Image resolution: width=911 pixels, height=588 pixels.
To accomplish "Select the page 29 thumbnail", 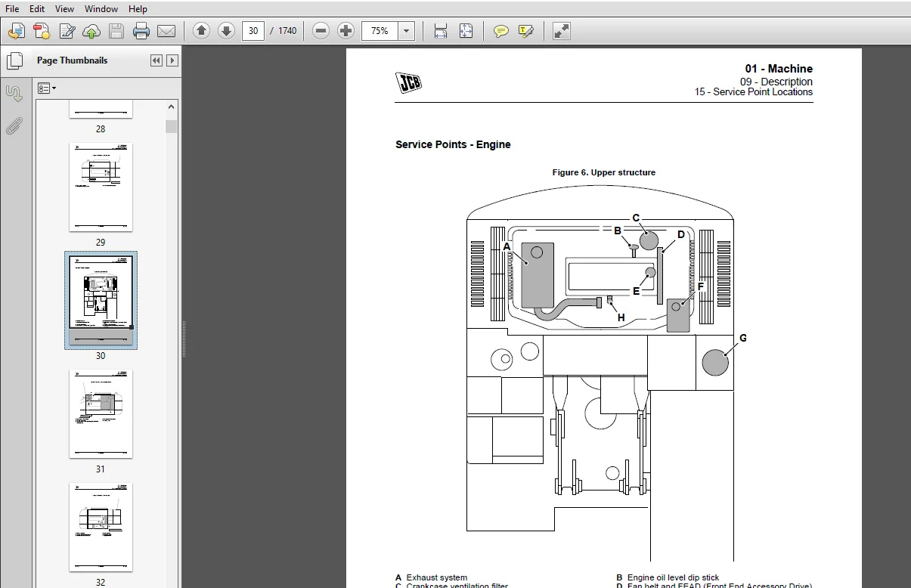I will (101, 187).
